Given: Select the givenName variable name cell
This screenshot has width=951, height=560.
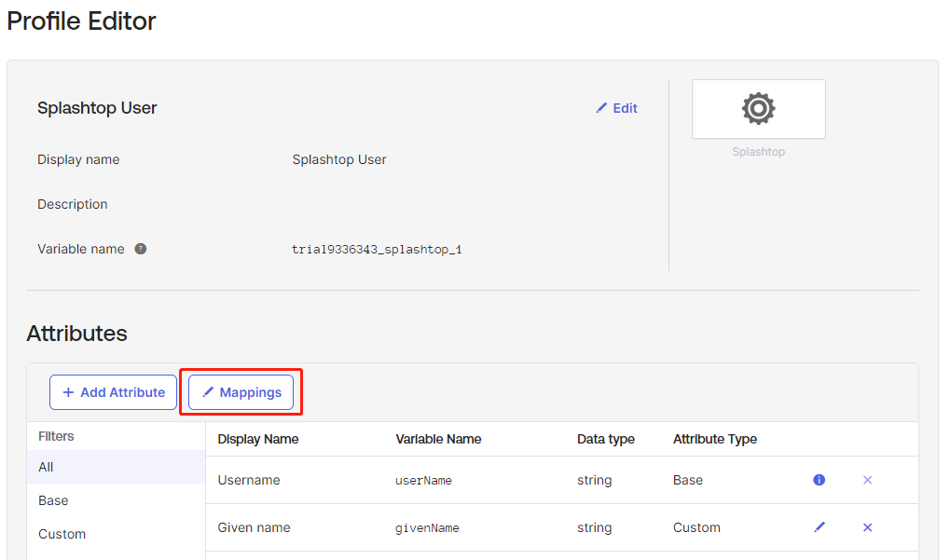Looking at the screenshot, I should tap(427, 528).
